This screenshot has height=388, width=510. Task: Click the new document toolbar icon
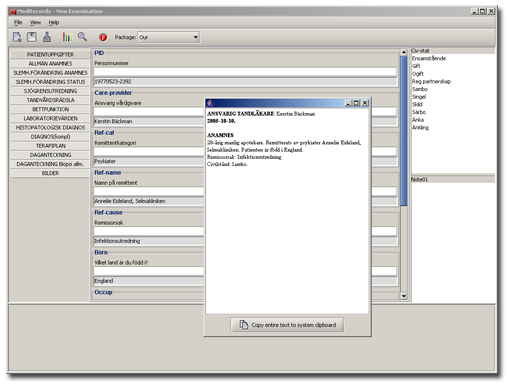click(17, 37)
